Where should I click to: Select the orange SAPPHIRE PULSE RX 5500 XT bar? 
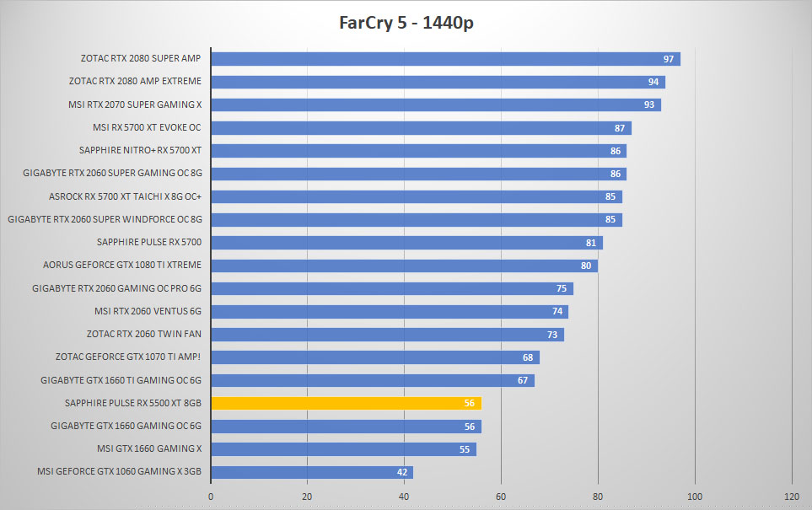[x=347, y=403]
